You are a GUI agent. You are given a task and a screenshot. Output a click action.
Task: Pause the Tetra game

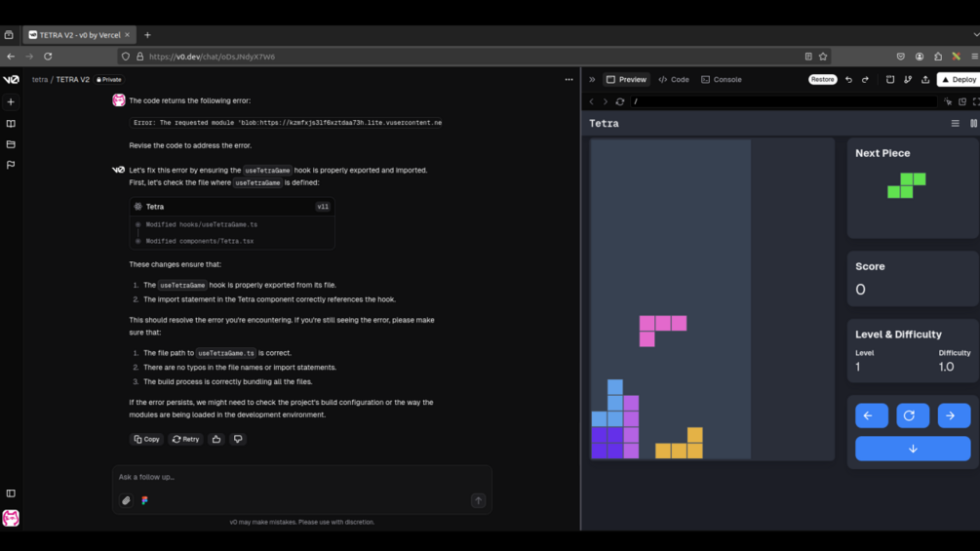973,123
